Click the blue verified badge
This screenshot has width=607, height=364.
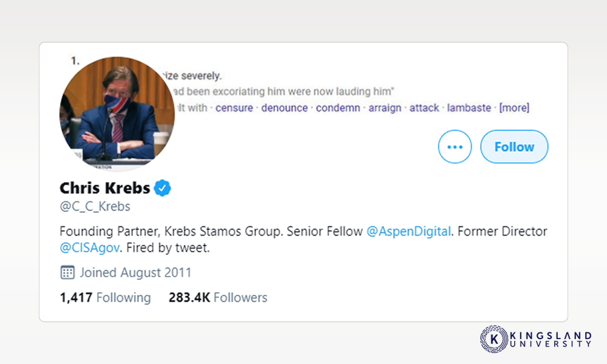pyautogui.click(x=162, y=188)
